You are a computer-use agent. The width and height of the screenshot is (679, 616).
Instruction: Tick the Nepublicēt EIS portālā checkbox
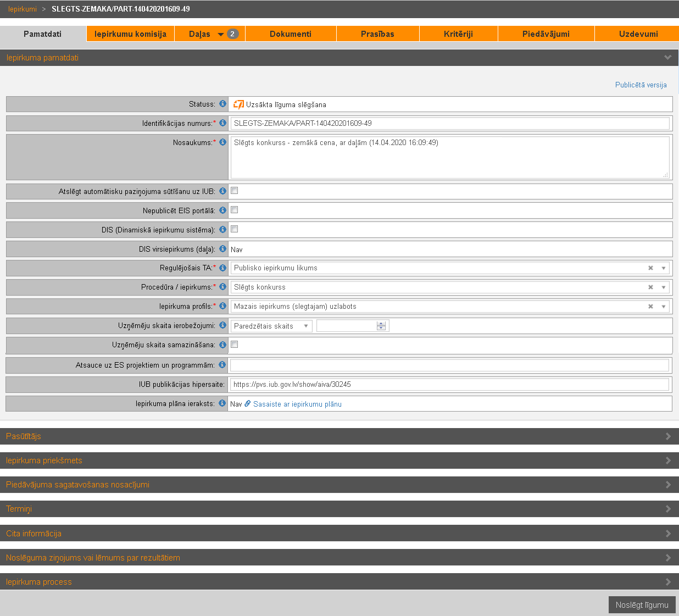click(x=235, y=210)
